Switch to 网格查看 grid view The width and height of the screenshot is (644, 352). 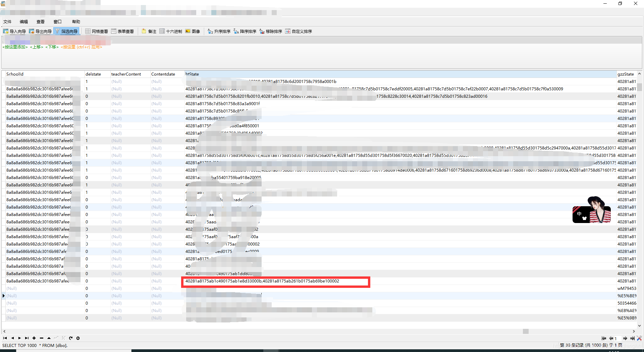coord(97,31)
